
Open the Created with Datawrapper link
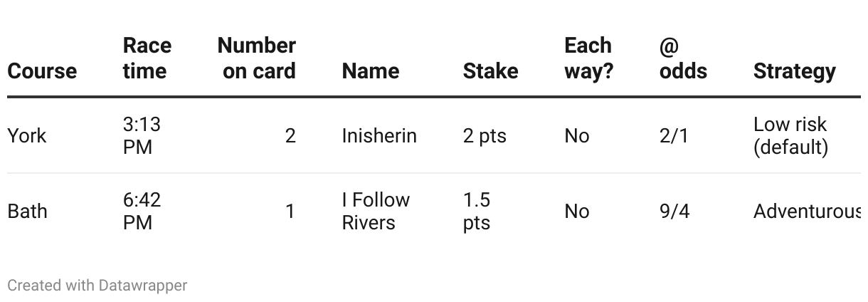pyautogui.click(x=97, y=286)
